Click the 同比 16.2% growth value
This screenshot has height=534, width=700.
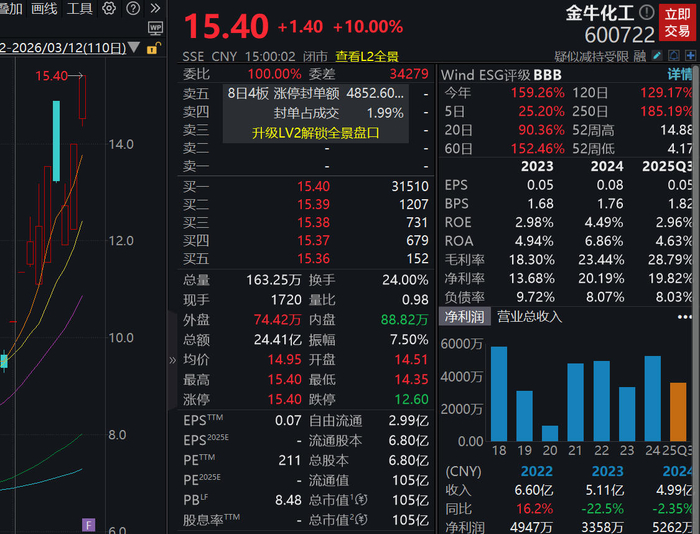(x=534, y=509)
